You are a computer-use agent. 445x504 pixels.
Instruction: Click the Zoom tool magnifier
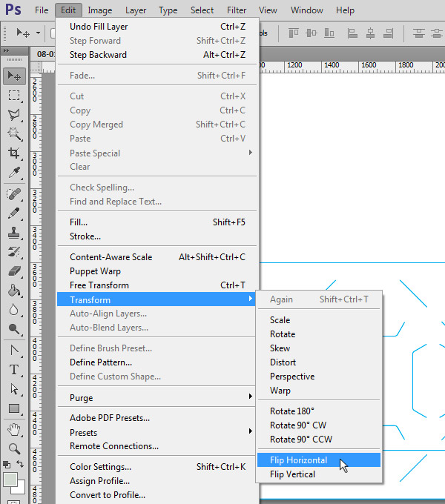[x=14, y=448]
